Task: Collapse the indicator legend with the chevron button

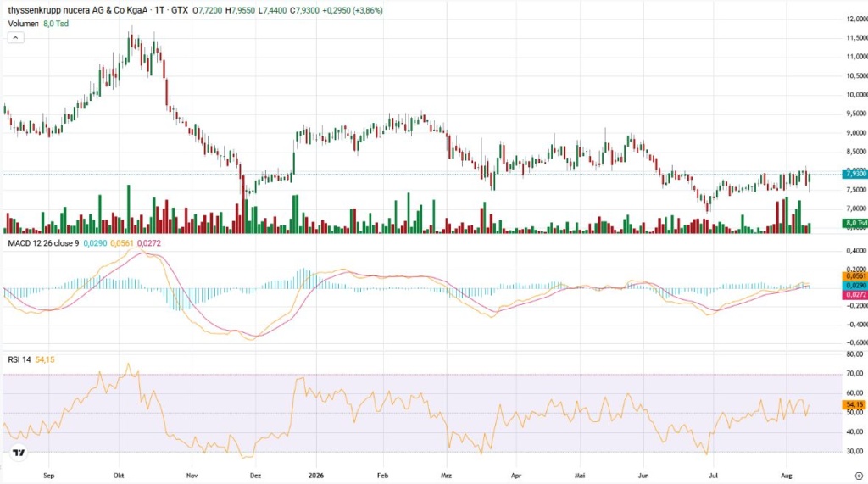Action: coord(15,37)
